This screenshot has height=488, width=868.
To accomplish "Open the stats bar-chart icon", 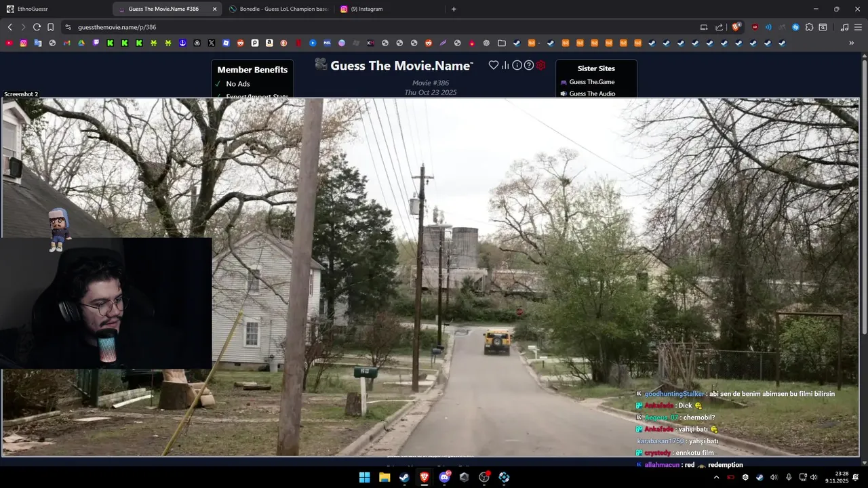I will (505, 65).
